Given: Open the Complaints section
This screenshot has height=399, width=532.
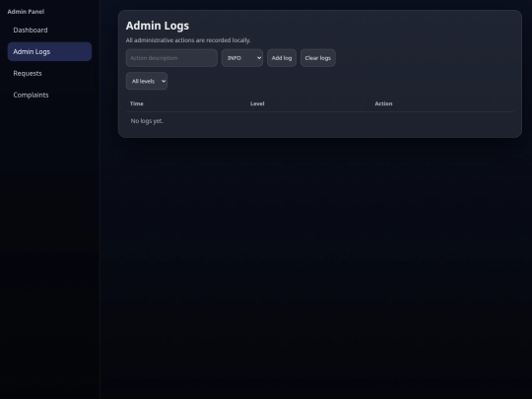Looking at the screenshot, I should point(49,95).
